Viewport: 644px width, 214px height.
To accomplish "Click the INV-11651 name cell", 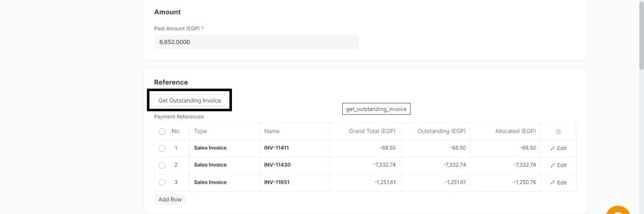I will [x=294, y=182].
